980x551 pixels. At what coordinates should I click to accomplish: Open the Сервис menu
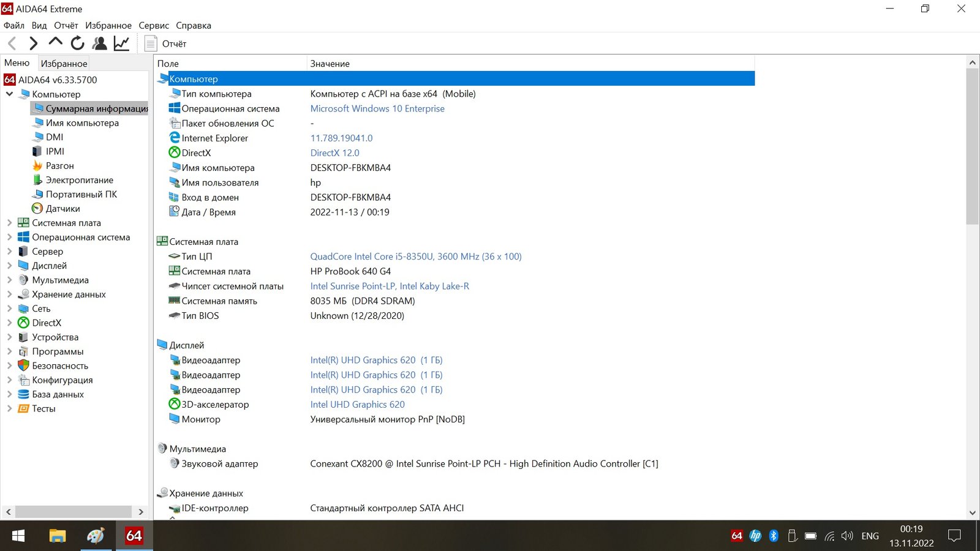coord(153,26)
